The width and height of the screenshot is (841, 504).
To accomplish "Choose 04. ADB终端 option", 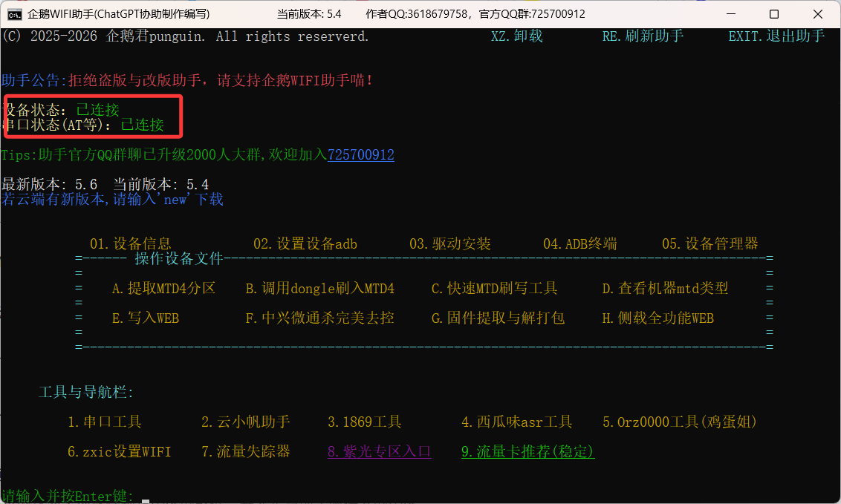I will click(579, 243).
